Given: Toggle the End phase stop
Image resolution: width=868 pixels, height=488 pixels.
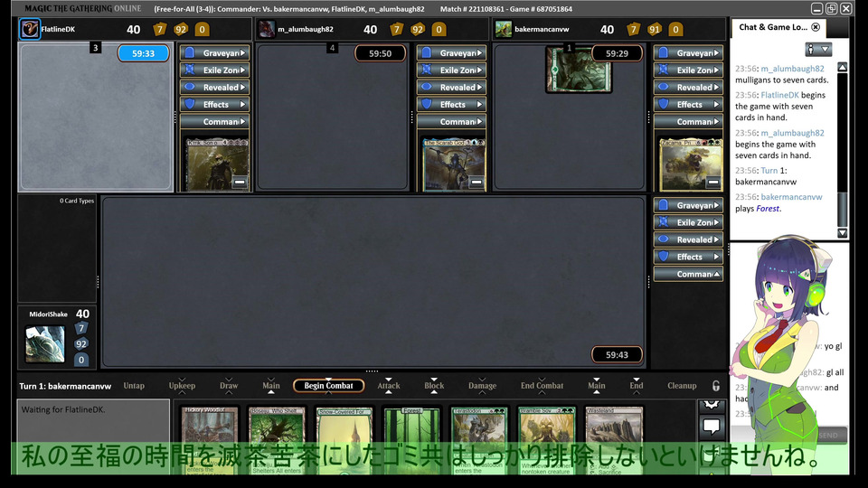Looking at the screenshot, I should pyautogui.click(x=636, y=386).
